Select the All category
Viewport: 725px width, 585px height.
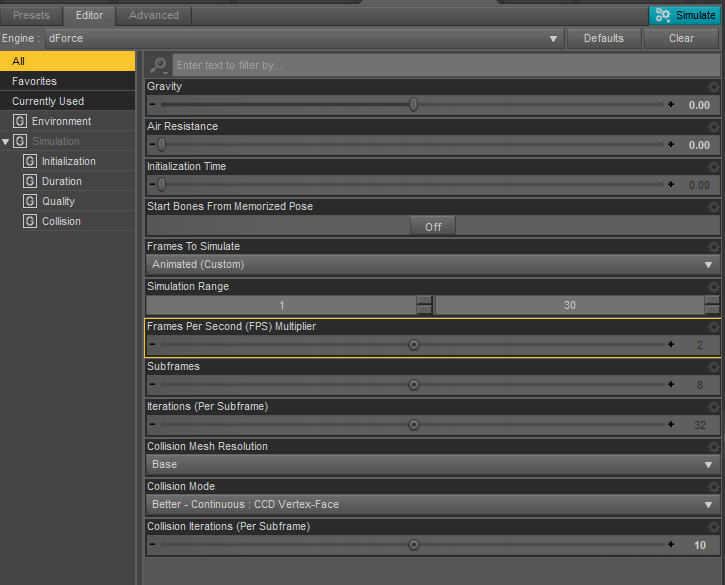[x=68, y=61]
